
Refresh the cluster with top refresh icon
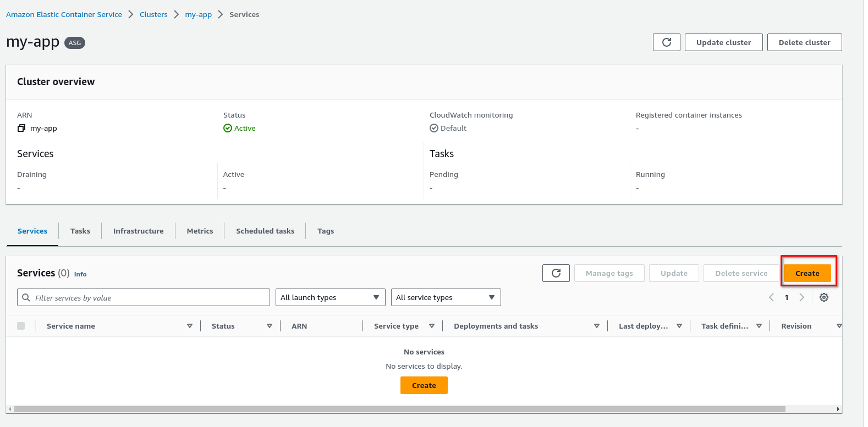pyautogui.click(x=666, y=42)
